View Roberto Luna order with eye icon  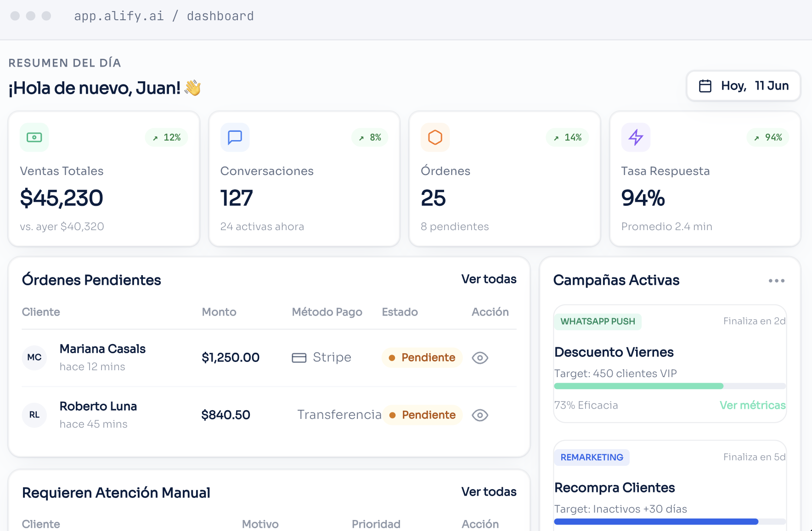click(x=480, y=415)
